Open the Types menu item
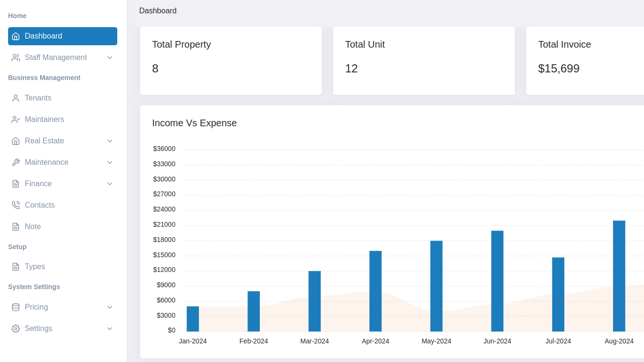Image resolution: width=644 pixels, height=362 pixels. (x=35, y=267)
